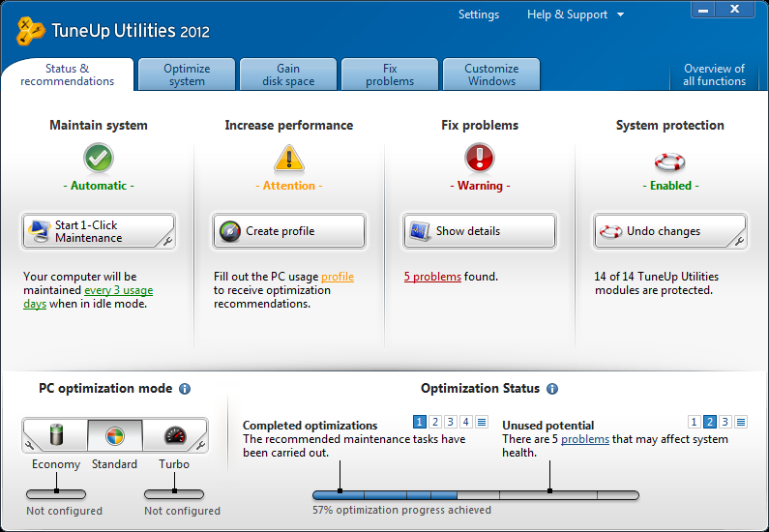The height and width of the screenshot is (532, 769).
Task: Go to Completed optimizations page 3
Action: [x=451, y=422]
